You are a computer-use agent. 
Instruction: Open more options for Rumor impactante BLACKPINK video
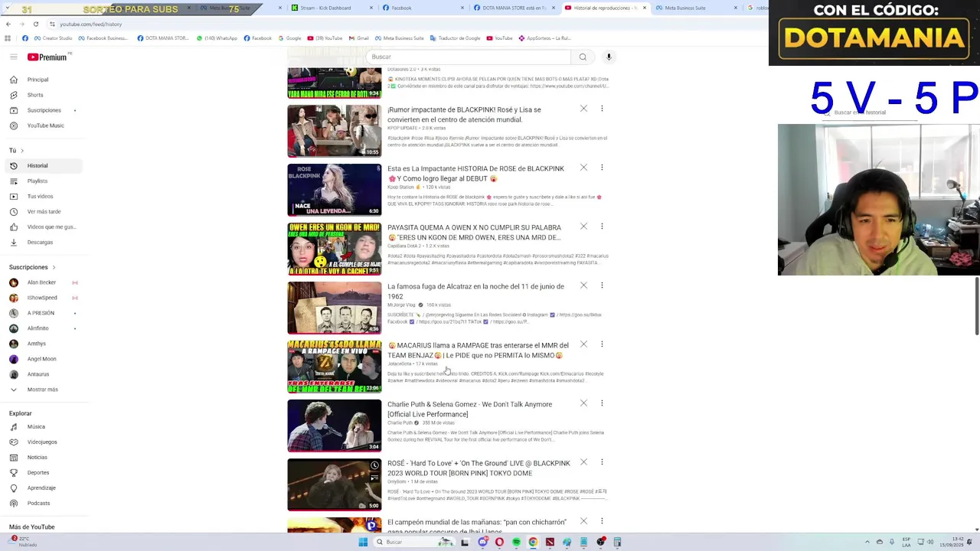pos(602,109)
